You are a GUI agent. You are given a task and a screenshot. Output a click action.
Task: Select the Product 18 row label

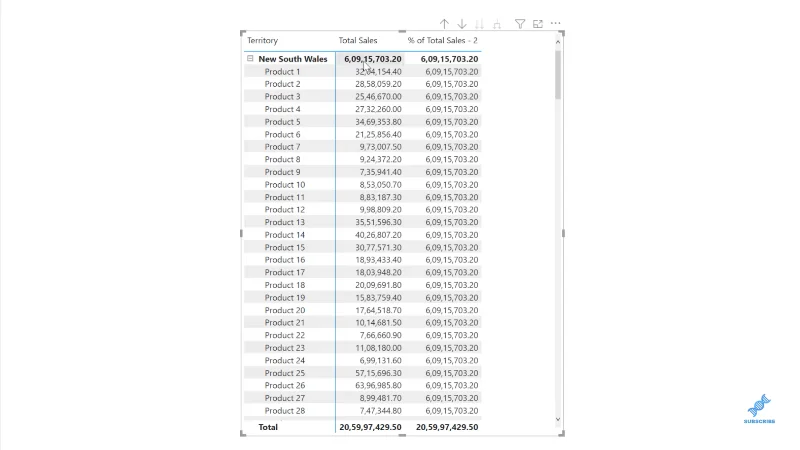[285, 285]
